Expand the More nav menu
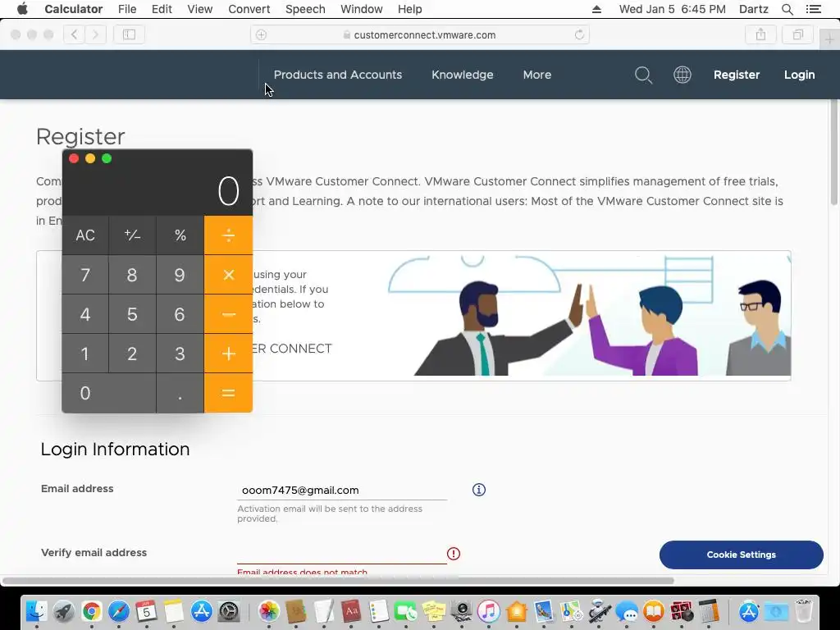Viewport: 840px width, 630px height. [x=536, y=75]
